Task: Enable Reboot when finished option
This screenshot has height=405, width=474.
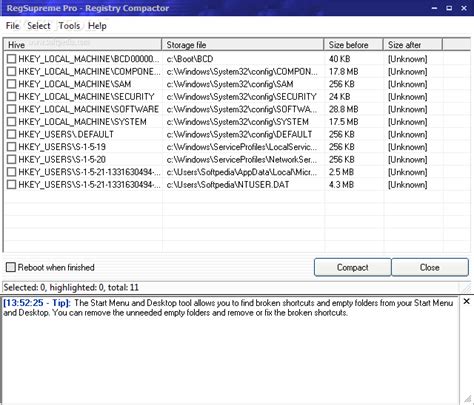Action: 11,267
